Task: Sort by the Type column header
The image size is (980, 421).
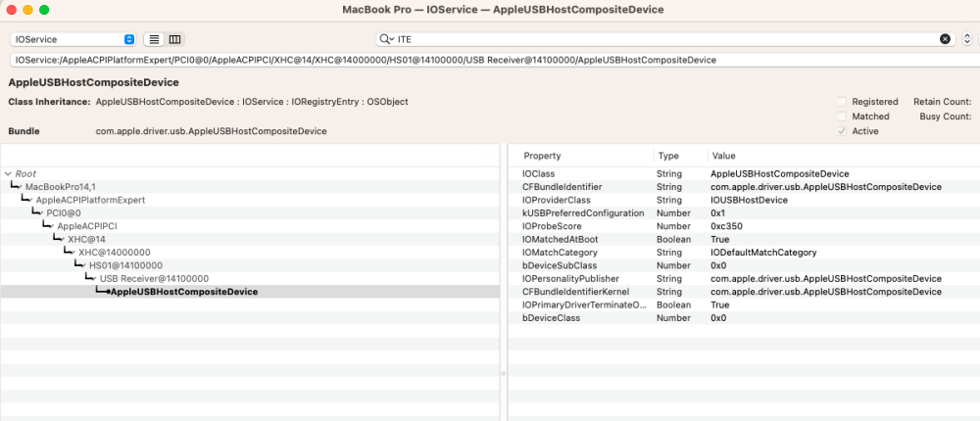Action: pos(668,156)
